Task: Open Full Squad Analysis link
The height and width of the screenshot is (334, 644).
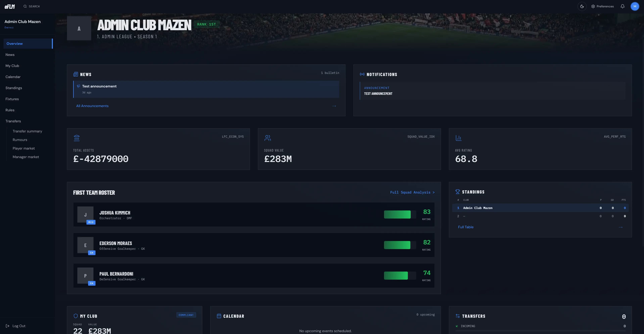Action: (x=412, y=192)
